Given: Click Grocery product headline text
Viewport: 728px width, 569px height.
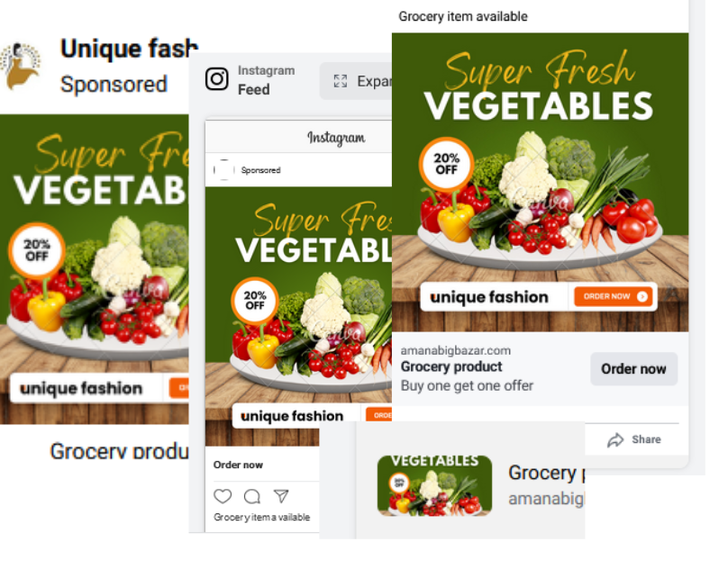Looking at the screenshot, I should [x=451, y=366].
